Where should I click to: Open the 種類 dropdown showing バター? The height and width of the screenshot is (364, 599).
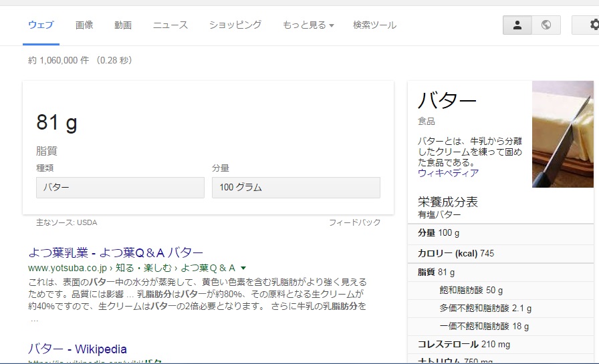120,187
